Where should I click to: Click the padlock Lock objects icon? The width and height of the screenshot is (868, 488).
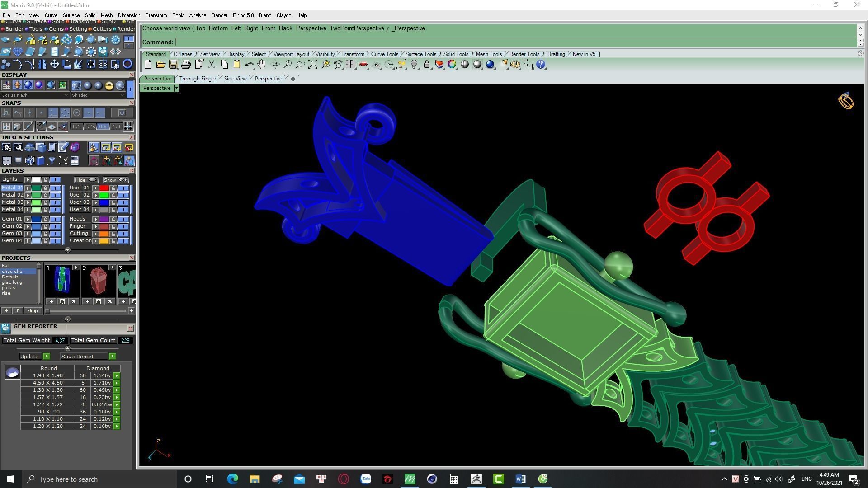click(x=427, y=65)
